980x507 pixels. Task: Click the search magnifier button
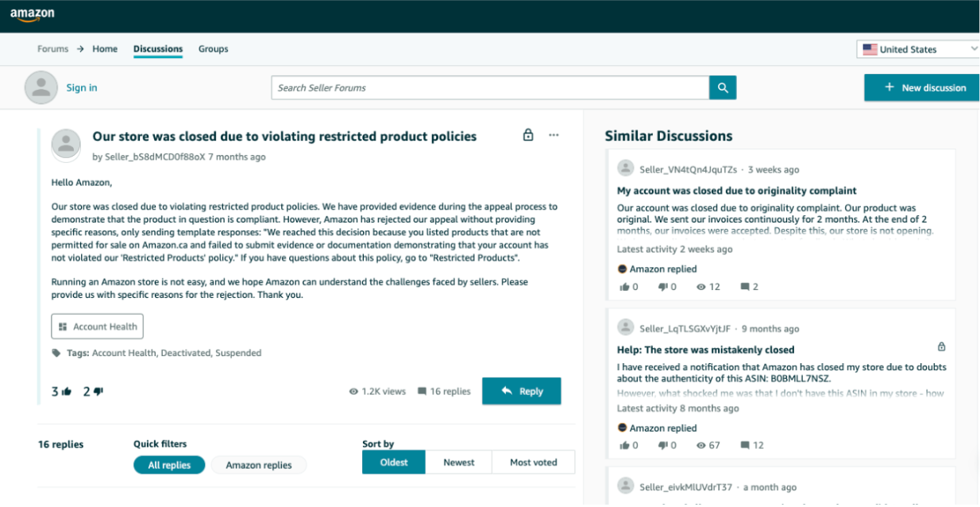pyautogui.click(x=722, y=88)
